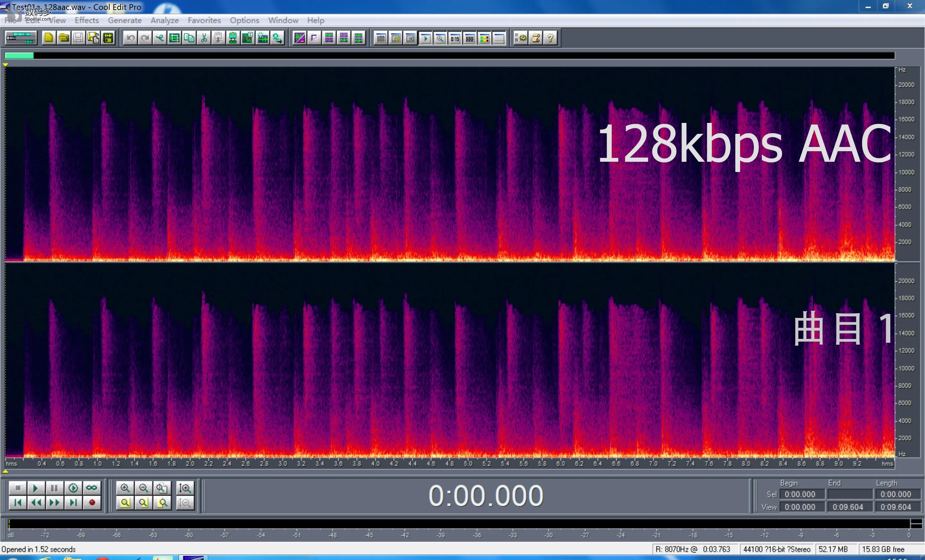Create a new file with the yellow page icon
The image size is (925, 560).
tap(48, 38)
